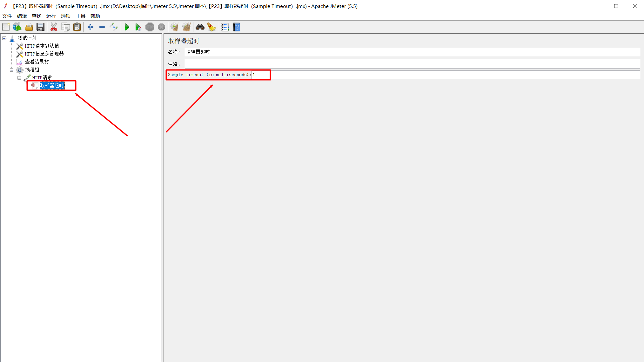
Task: Click the 注释 comment input field
Action: 412,64
